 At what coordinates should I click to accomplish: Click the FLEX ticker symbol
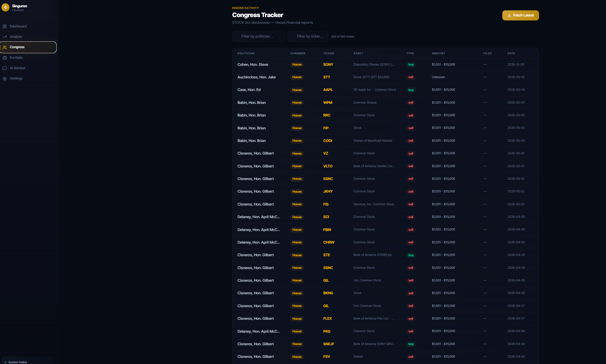point(327,318)
